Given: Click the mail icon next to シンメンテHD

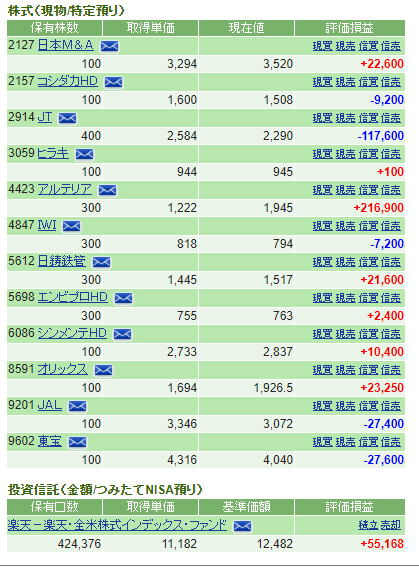Looking at the screenshot, I should point(122,334).
